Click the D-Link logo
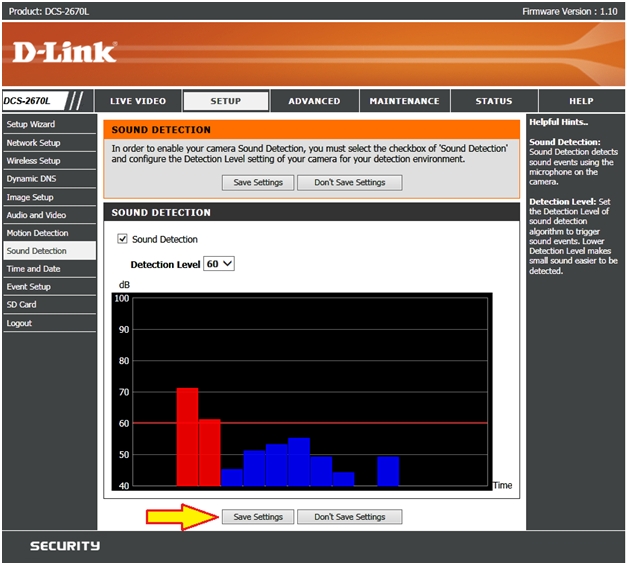This screenshot has height=565, width=628. pyautogui.click(x=65, y=52)
